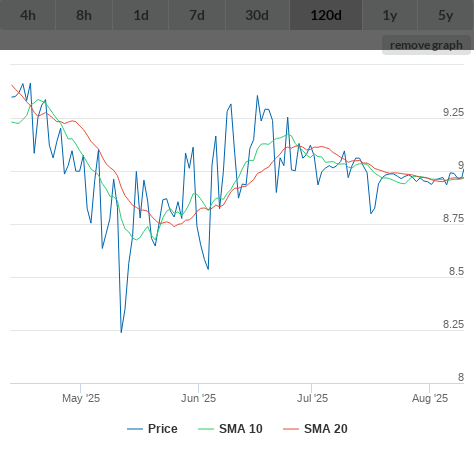The height and width of the screenshot is (455, 474).
Task: Switch chart to 1y range
Action: (x=390, y=15)
